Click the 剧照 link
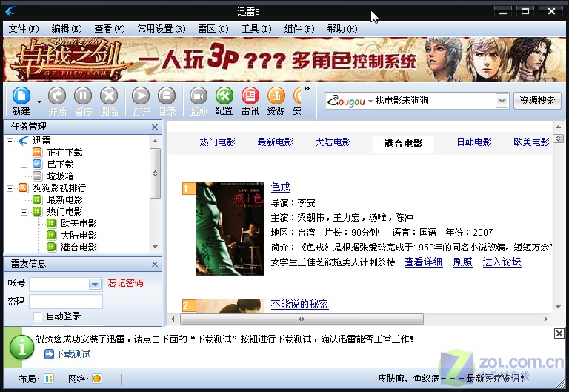The height and width of the screenshot is (392, 569). click(x=462, y=262)
